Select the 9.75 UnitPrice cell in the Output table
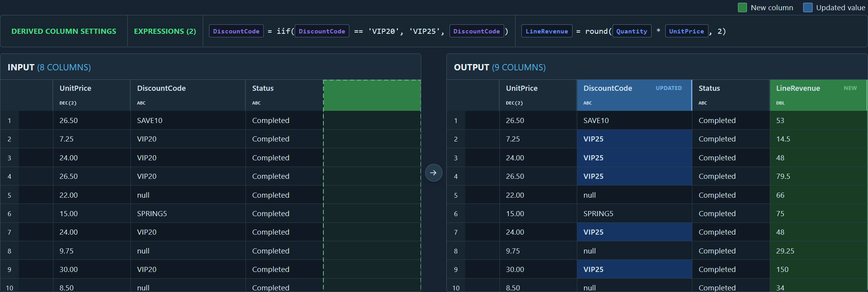868x292 pixels. click(x=538, y=251)
